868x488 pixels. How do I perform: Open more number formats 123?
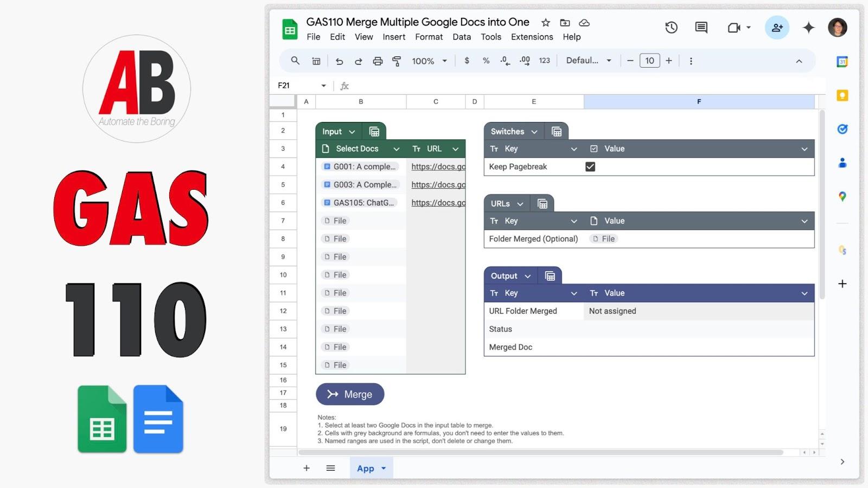pyautogui.click(x=544, y=61)
